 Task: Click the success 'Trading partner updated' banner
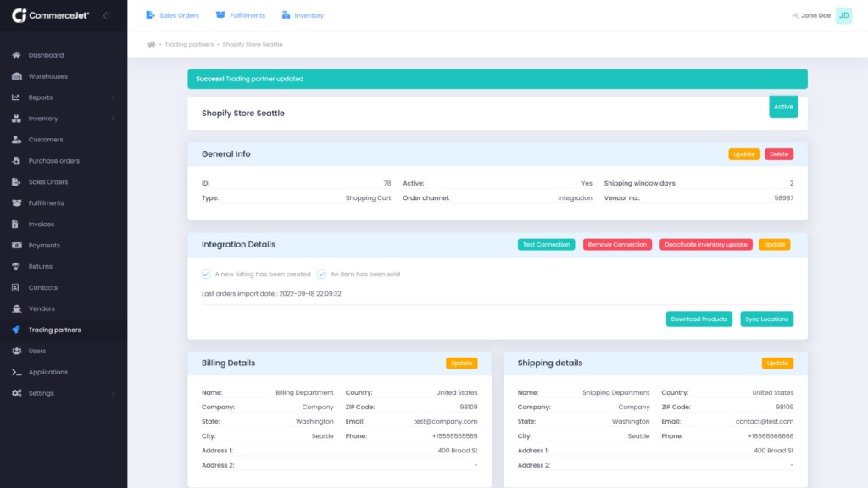coord(497,79)
